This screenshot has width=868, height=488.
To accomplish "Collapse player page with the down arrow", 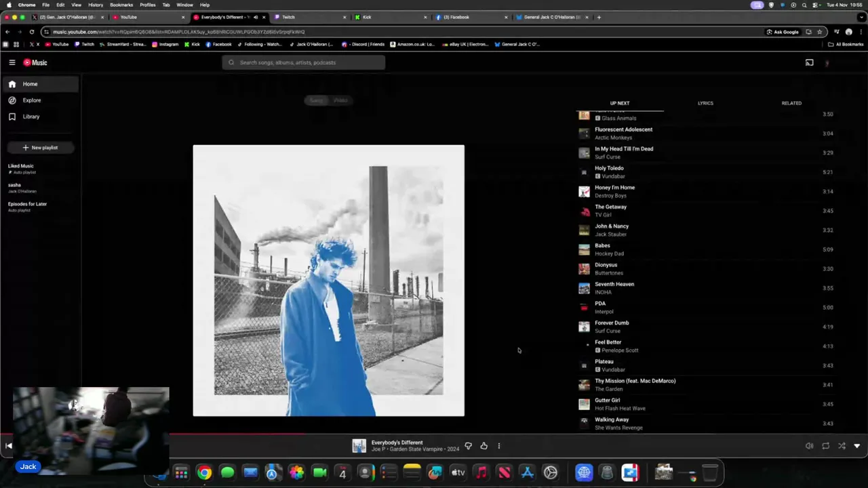I will click(857, 446).
